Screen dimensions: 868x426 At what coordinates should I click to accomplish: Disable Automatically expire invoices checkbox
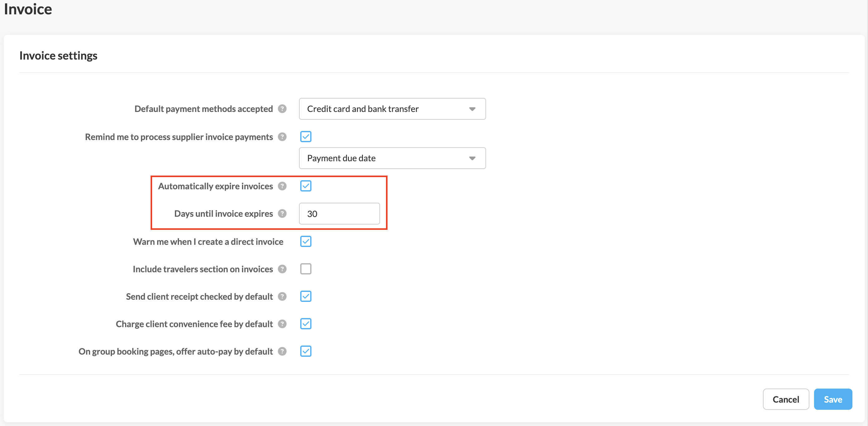click(306, 186)
